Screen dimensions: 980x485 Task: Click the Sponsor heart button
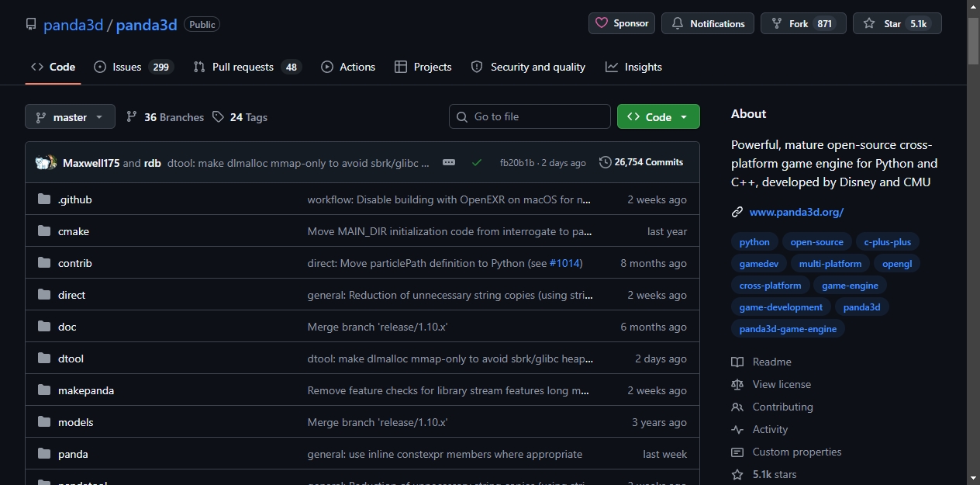click(x=622, y=23)
